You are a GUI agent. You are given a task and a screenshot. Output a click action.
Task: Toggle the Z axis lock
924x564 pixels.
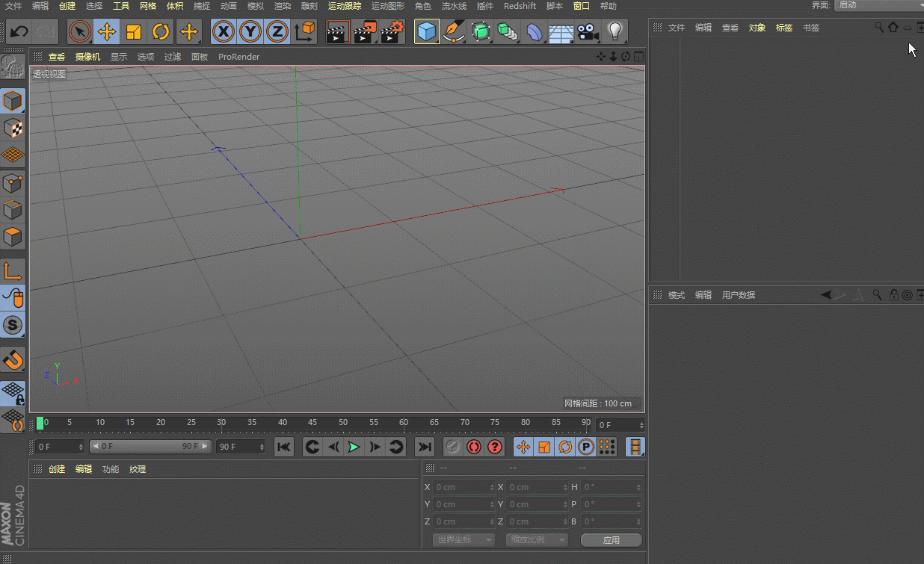coord(277,31)
